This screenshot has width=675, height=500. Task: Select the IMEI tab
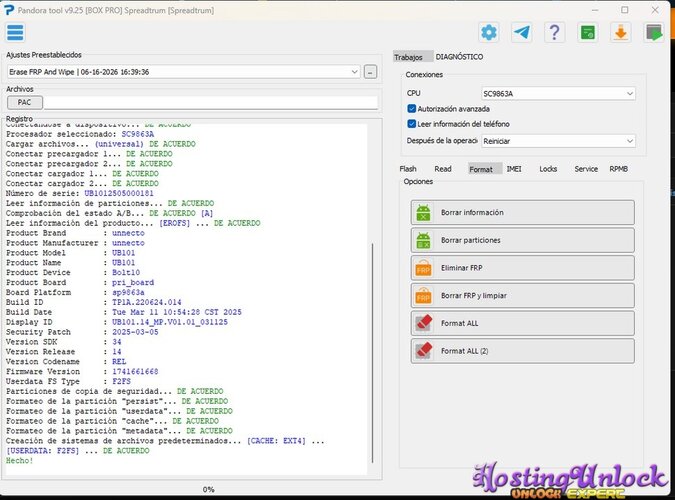click(x=514, y=169)
